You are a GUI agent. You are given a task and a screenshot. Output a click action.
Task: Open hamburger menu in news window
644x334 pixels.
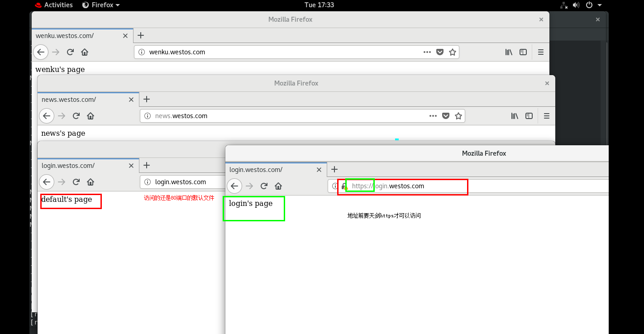[x=547, y=116]
